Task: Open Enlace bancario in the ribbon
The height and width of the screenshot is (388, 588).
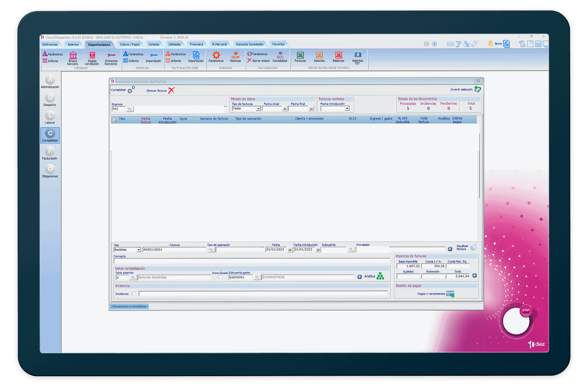Action: [73, 58]
